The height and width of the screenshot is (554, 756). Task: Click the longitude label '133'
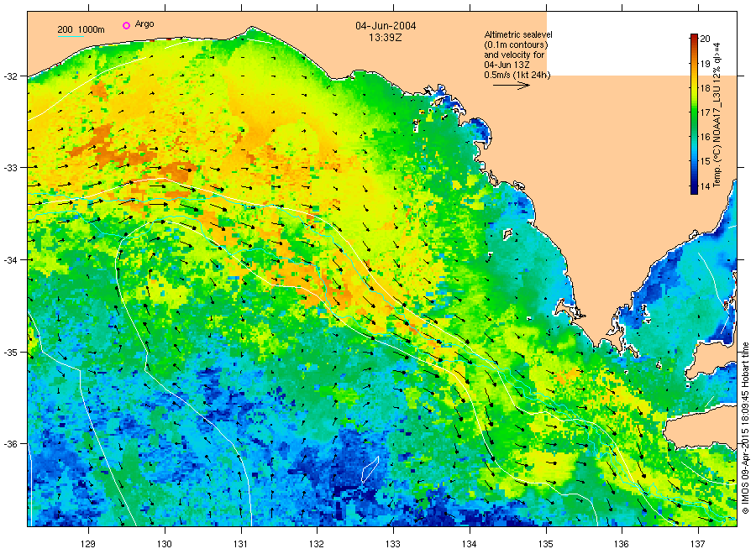tap(393, 544)
